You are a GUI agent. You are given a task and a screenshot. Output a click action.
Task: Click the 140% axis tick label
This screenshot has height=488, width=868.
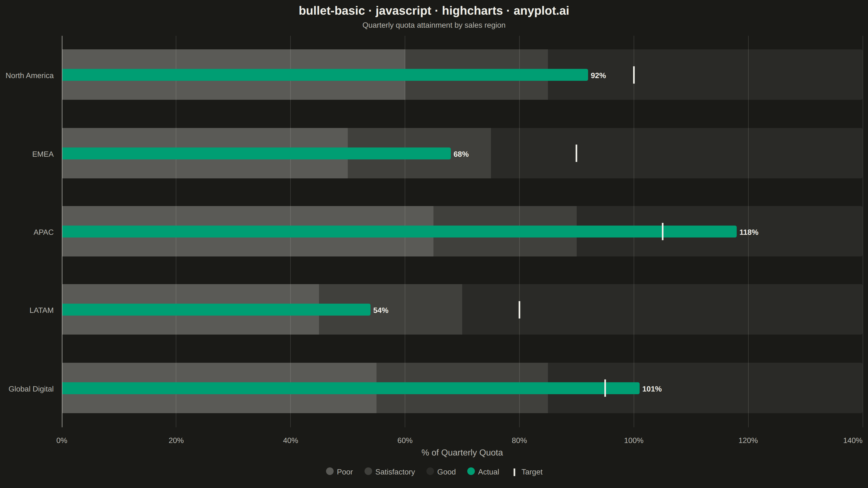pyautogui.click(x=853, y=441)
